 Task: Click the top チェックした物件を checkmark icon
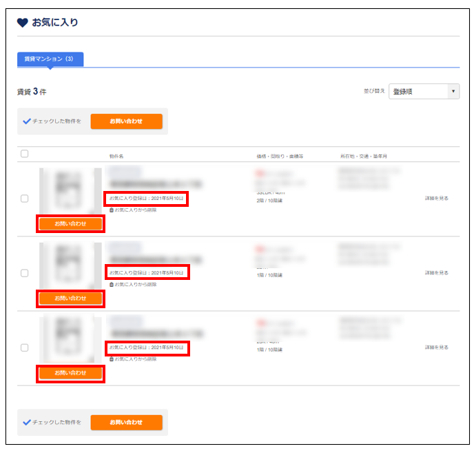click(27, 121)
